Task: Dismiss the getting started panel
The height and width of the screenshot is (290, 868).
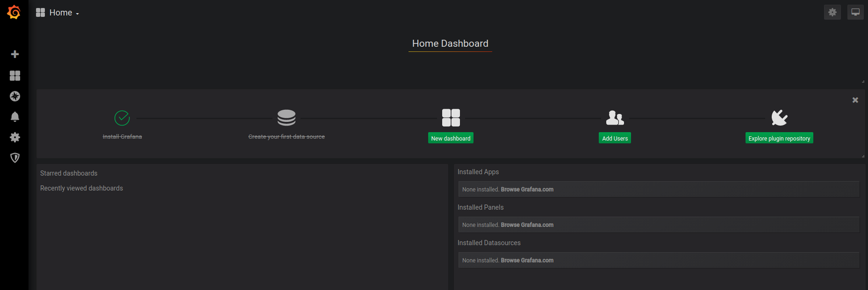Action: point(855,100)
